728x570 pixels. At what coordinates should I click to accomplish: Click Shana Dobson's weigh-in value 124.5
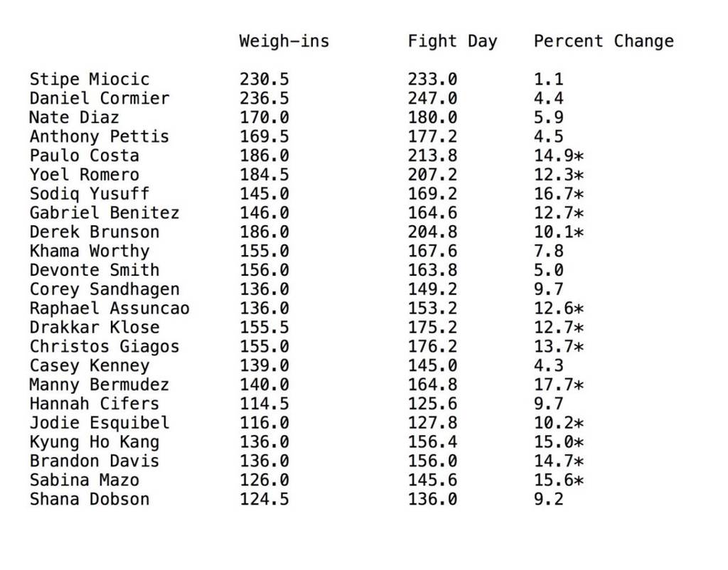(264, 500)
